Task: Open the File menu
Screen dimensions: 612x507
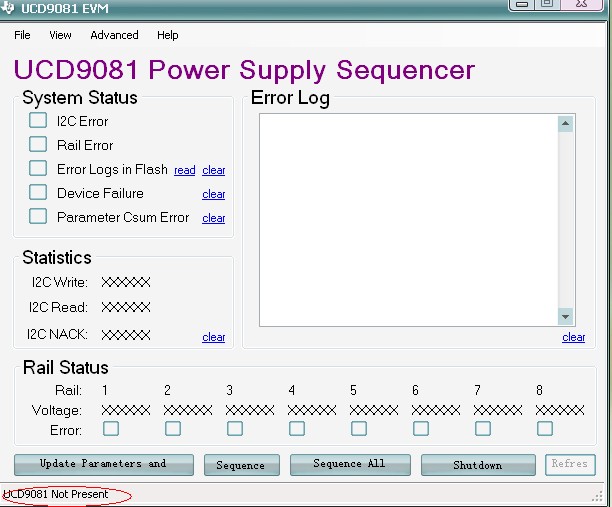Action: (x=22, y=35)
